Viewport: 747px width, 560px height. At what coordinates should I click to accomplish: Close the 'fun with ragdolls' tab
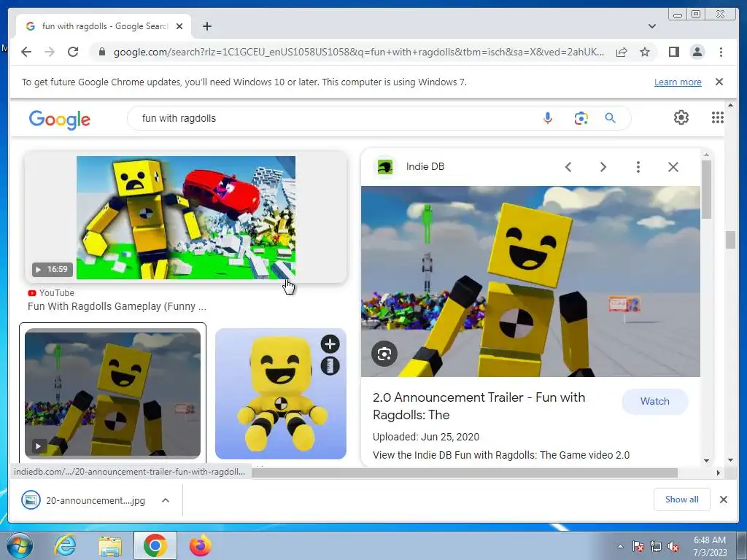[179, 26]
